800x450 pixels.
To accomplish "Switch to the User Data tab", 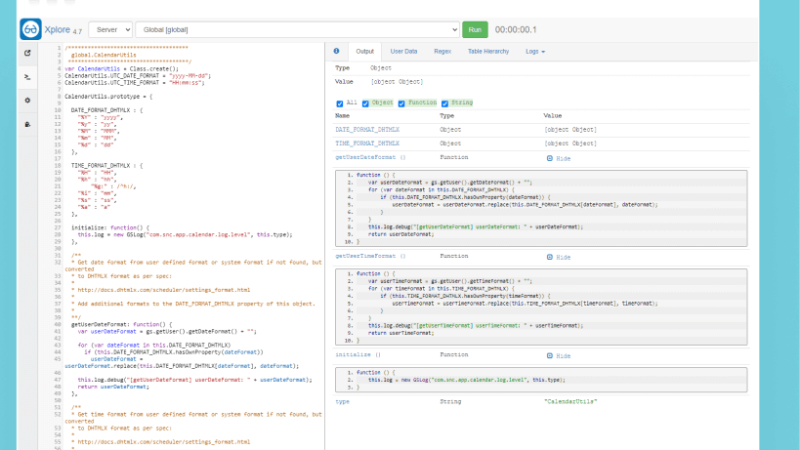I will coord(403,50).
